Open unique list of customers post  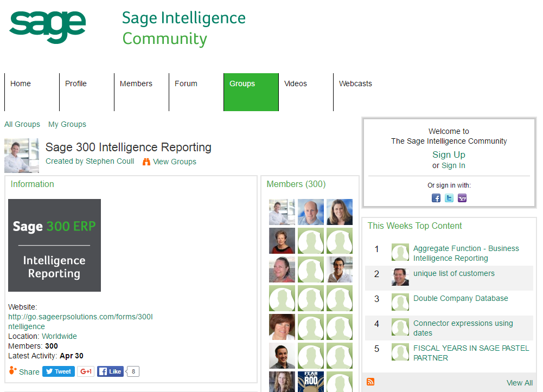pyautogui.click(x=453, y=273)
